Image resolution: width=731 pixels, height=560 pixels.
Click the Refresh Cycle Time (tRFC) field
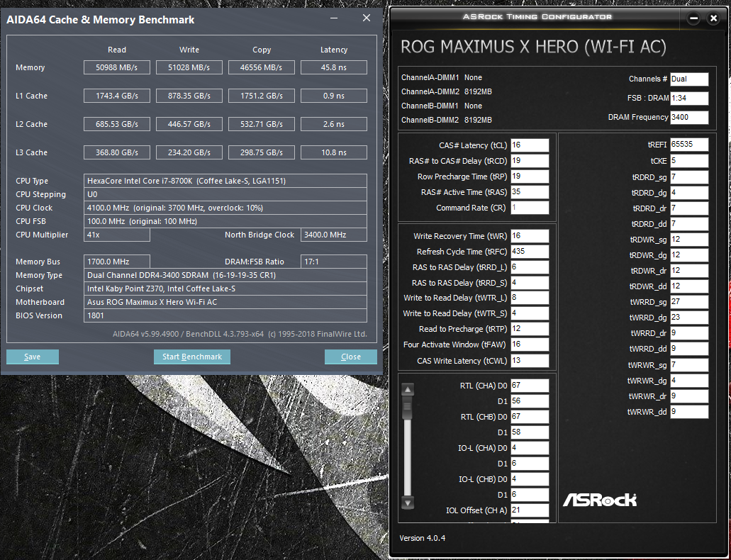click(530, 252)
